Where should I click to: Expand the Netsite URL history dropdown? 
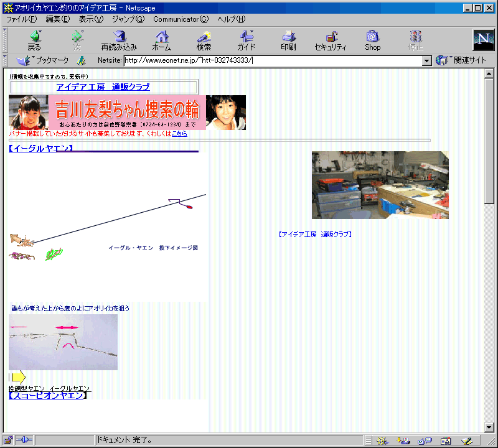click(427, 60)
